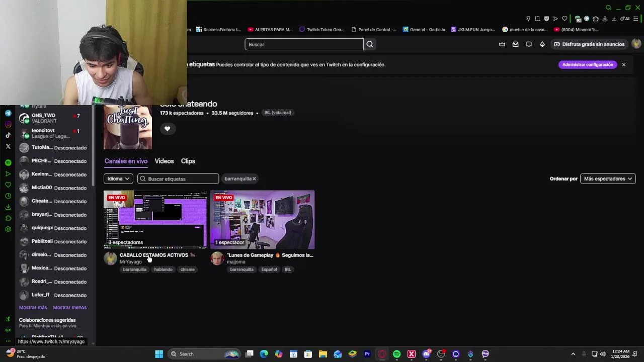Follow Just Chatting with the heart button

[167, 129]
